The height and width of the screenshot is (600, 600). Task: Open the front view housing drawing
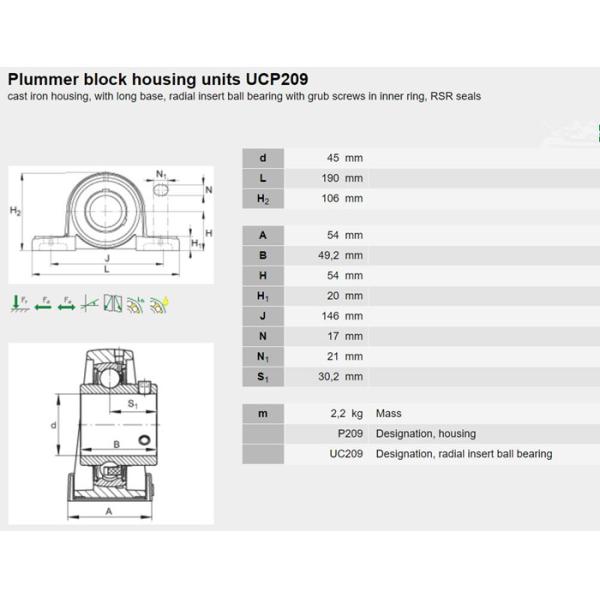tap(110, 223)
